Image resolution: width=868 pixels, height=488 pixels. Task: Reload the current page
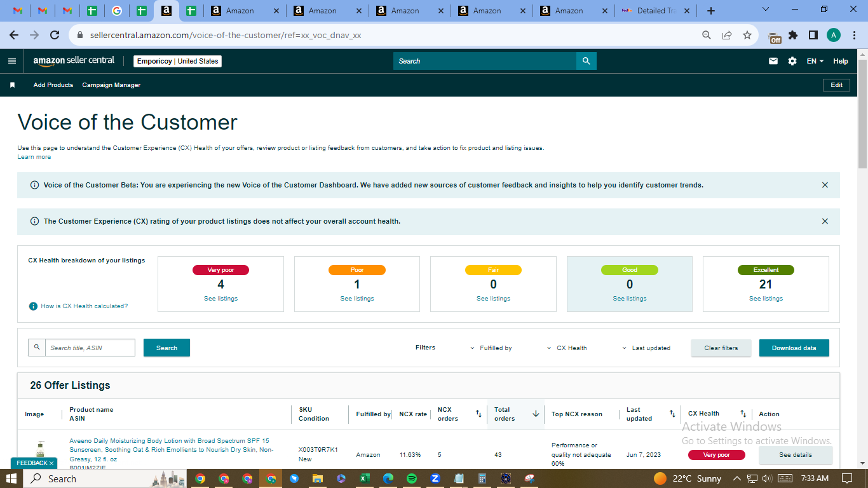coord(55,36)
